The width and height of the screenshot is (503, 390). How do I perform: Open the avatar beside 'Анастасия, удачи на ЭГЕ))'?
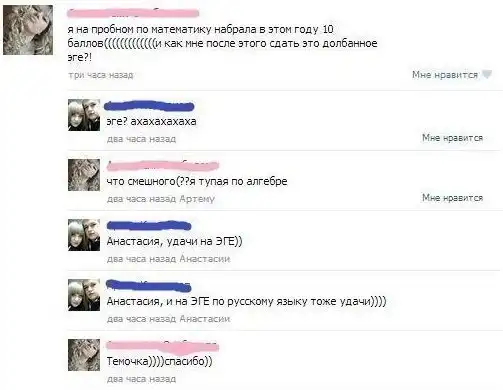pos(84,235)
